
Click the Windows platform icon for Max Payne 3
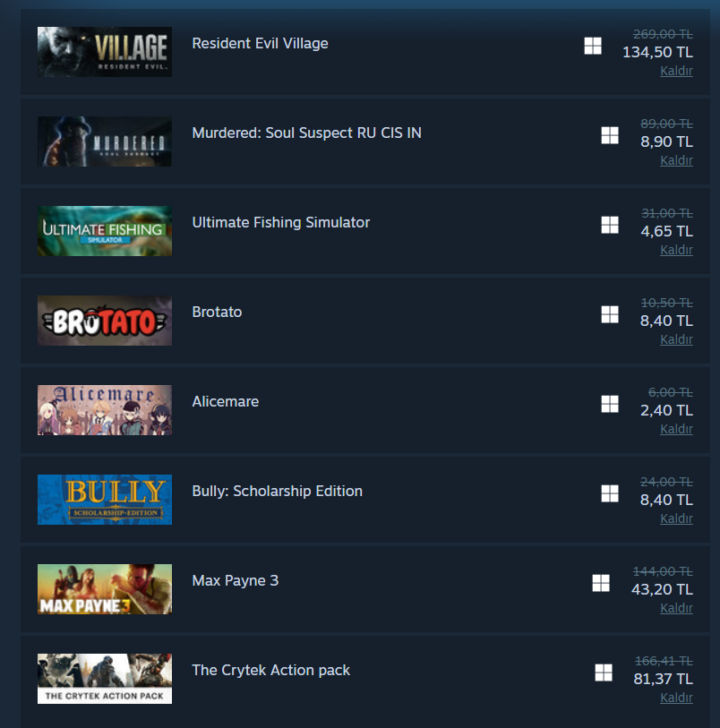point(601,584)
